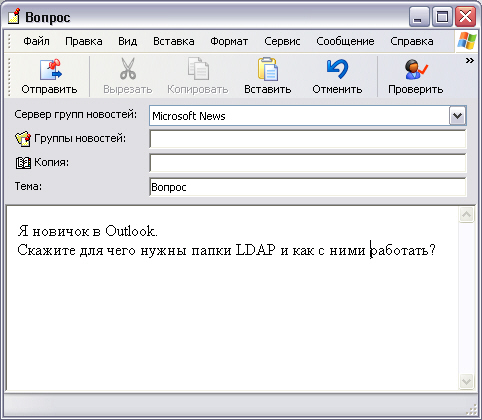Click the Тема subject field
The image size is (482, 420).
(x=308, y=187)
